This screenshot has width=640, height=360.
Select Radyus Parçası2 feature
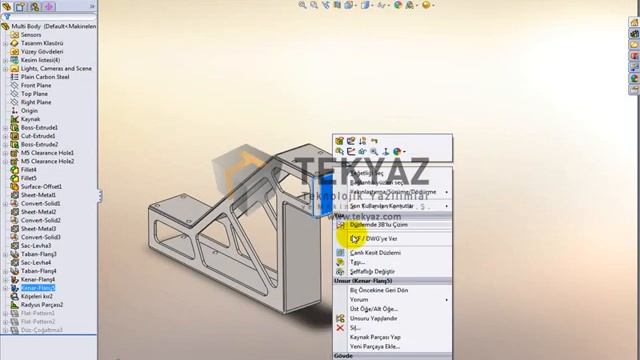click(x=42, y=305)
